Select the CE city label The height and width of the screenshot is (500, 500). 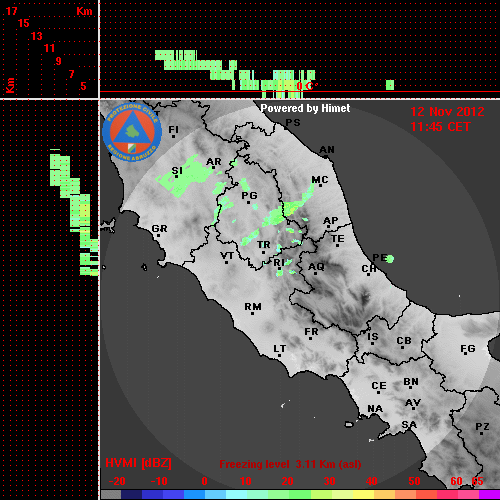pos(379,386)
